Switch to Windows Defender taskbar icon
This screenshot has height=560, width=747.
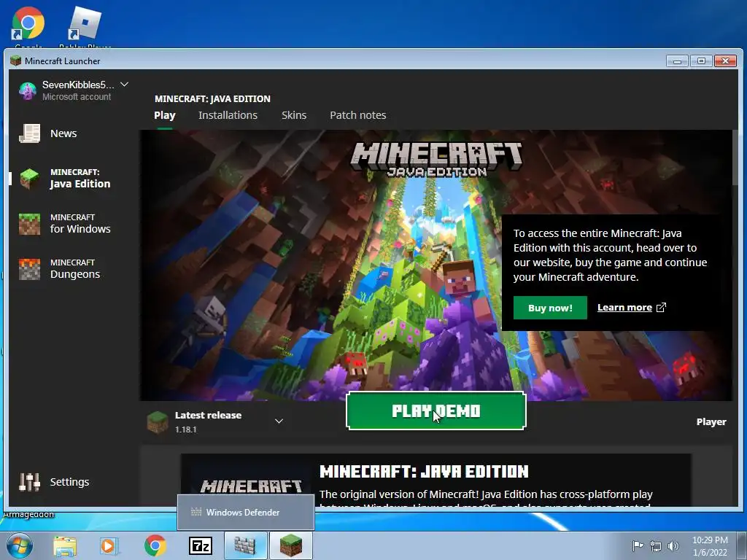(x=245, y=545)
